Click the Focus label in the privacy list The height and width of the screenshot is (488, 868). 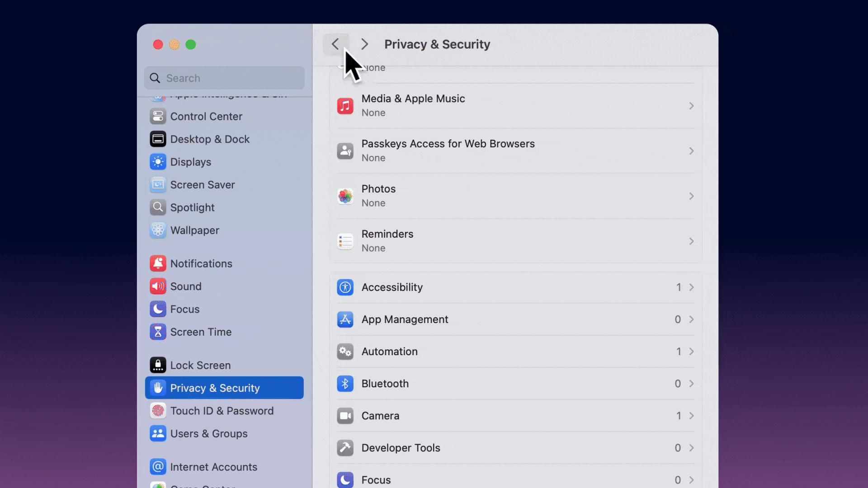pyautogui.click(x=376, y=480)
